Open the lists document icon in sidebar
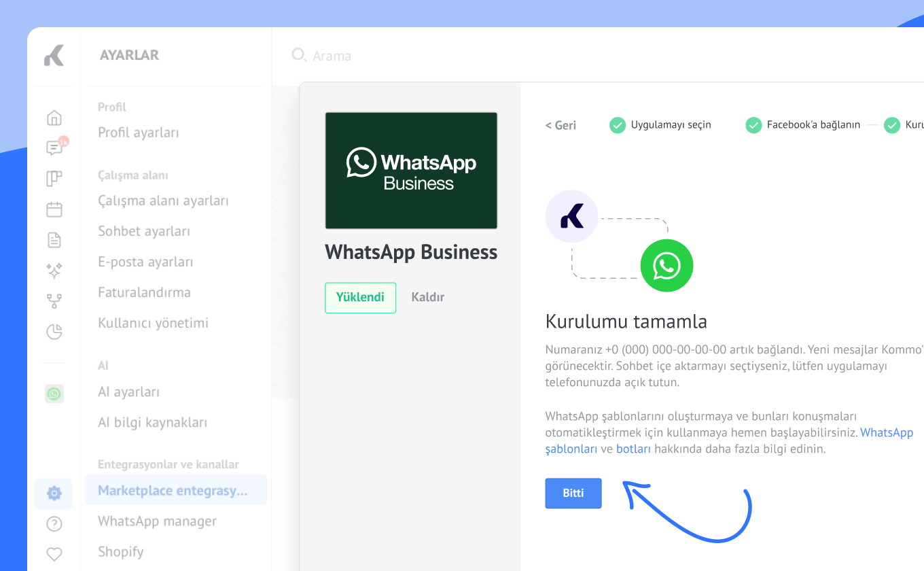Screen dimensions: 924x571 pos(54,240)
